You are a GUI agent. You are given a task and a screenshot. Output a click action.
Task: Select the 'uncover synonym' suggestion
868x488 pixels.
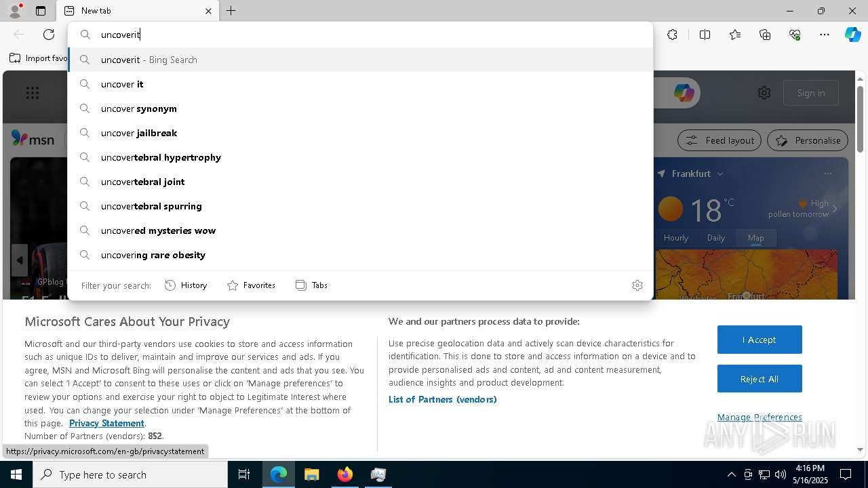click(x=360, y=108)
